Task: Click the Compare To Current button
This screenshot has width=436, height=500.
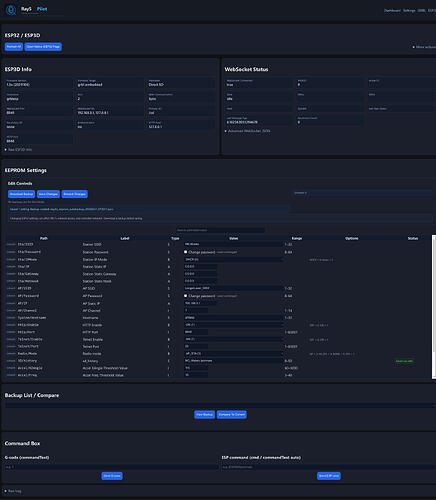Action: [x=232, y=414]
